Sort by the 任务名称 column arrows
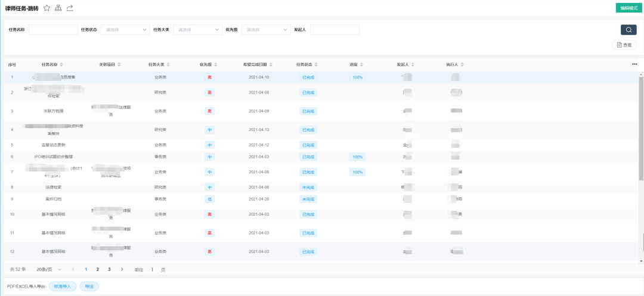Image resolution: width=644 pixels, height=296 pixels. 61,65
